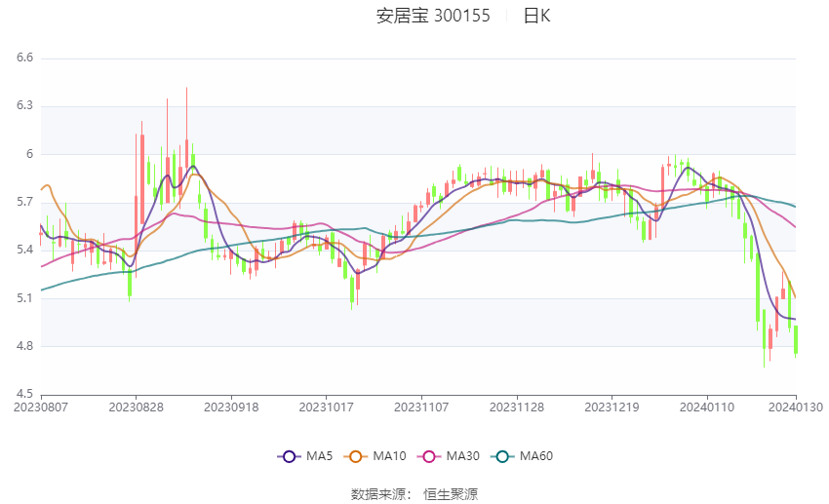Click the MA10 orange legend circle marker

(356, 456)
